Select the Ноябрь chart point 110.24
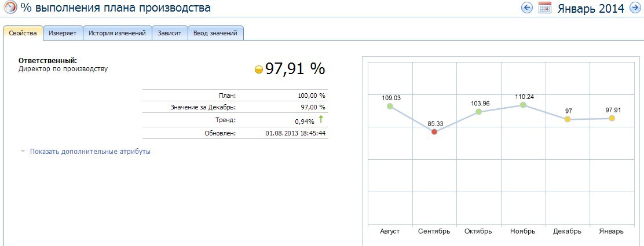This screenshot has width=644, height=246. 523,105
